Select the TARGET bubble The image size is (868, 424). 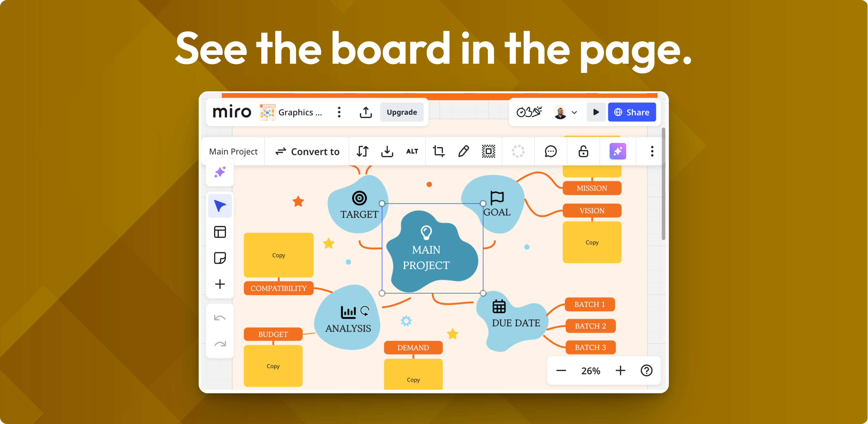tap(358, 204)
